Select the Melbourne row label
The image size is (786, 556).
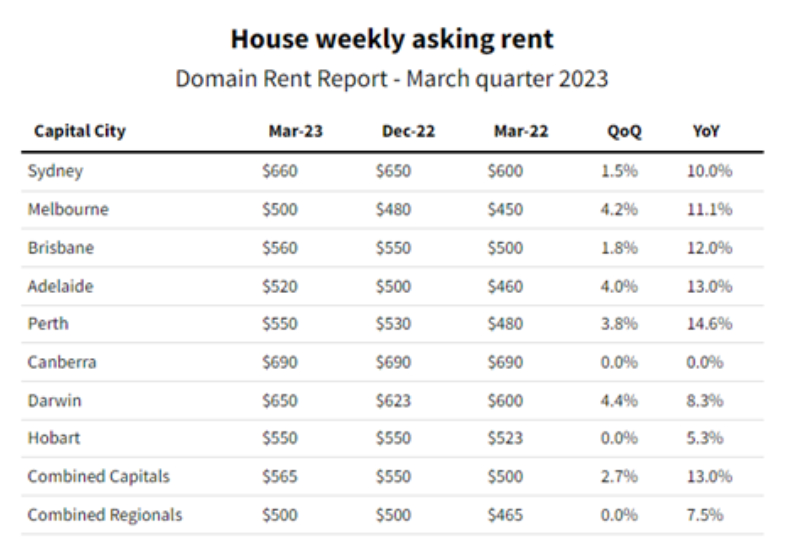coord(68,210)
